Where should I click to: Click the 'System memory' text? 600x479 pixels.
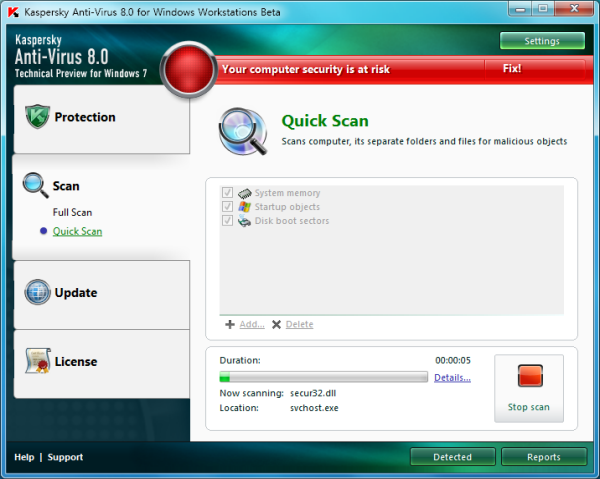click(x=287, y=193)
